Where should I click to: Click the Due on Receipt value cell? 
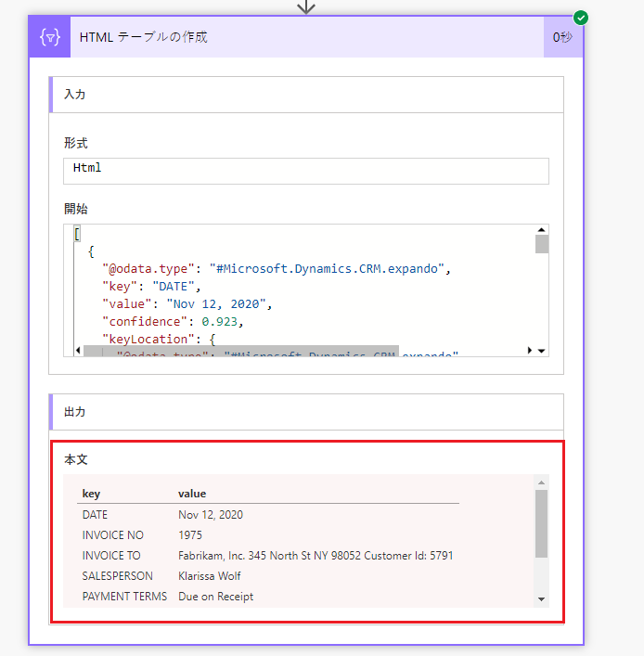(215, 597)
